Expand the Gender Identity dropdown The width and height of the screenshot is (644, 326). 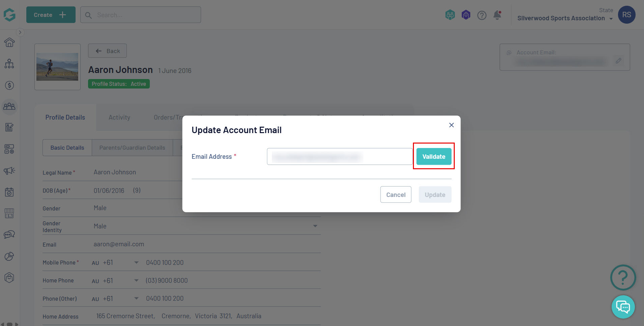pyautogui.click(x=315, y=226)
